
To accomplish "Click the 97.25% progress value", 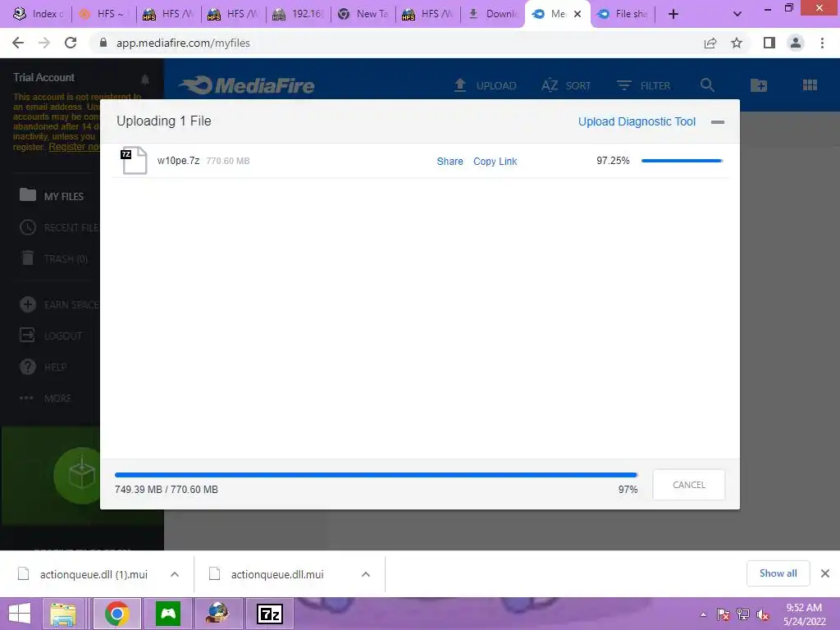I will 613,161.
